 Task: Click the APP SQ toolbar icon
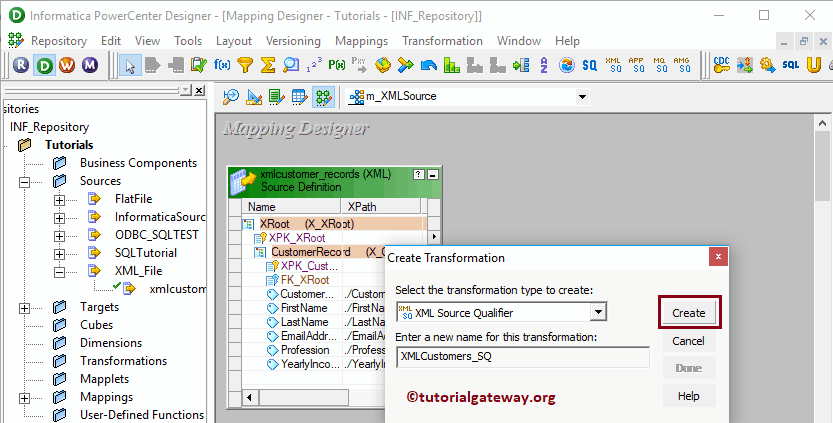636,65
